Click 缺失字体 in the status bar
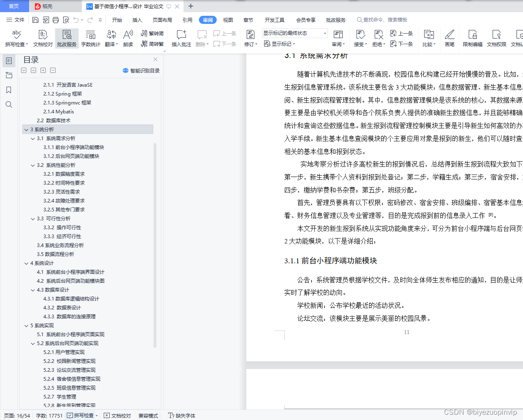Viewport: 523px width, 420px height. (181, 415)
